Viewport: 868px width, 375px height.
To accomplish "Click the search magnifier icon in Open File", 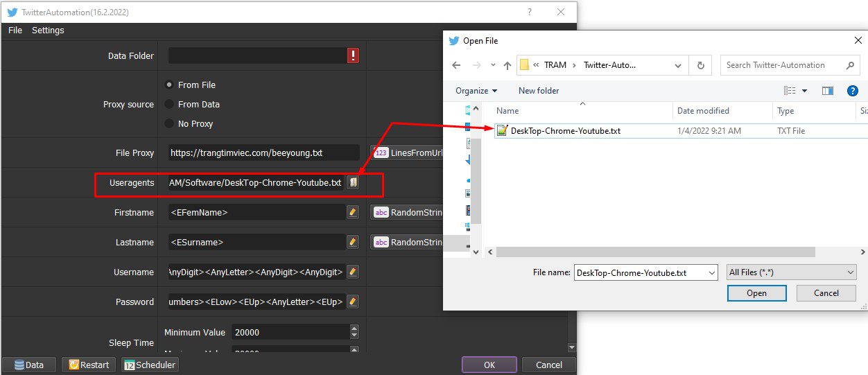I will (850, 65).
